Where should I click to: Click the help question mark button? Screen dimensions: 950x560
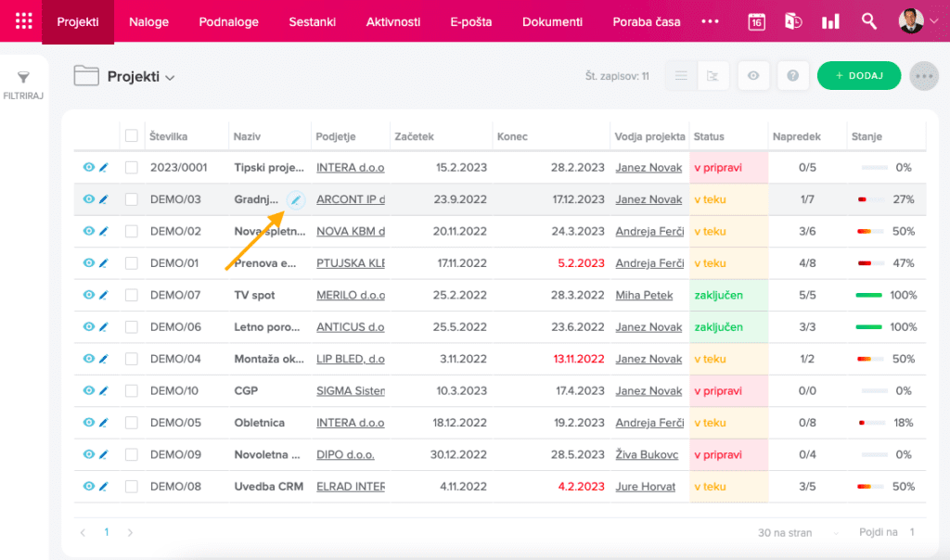coord(792,76)
